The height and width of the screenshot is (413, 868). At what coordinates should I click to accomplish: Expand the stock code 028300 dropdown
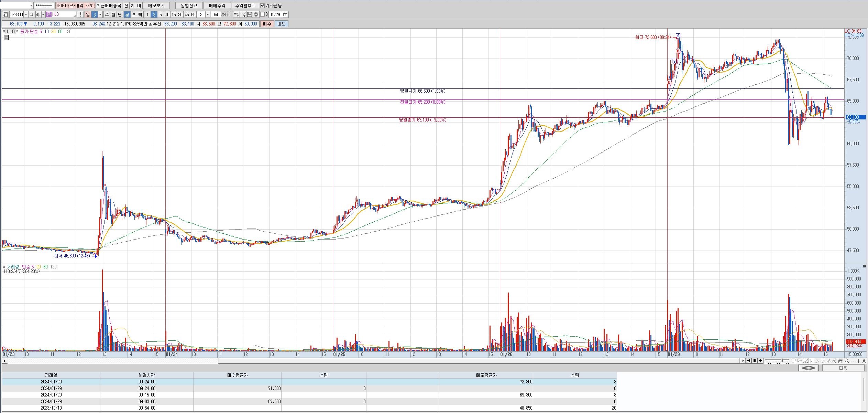pos(26,14)
